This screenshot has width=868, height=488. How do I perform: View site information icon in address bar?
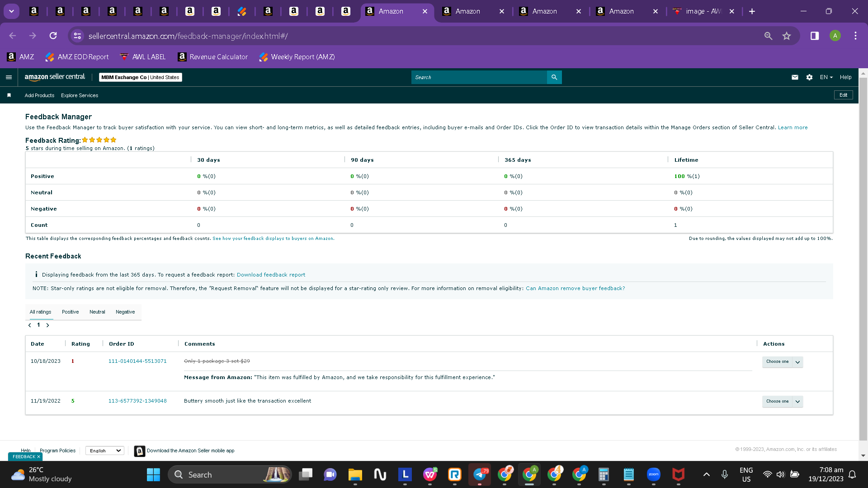(78, 36)
